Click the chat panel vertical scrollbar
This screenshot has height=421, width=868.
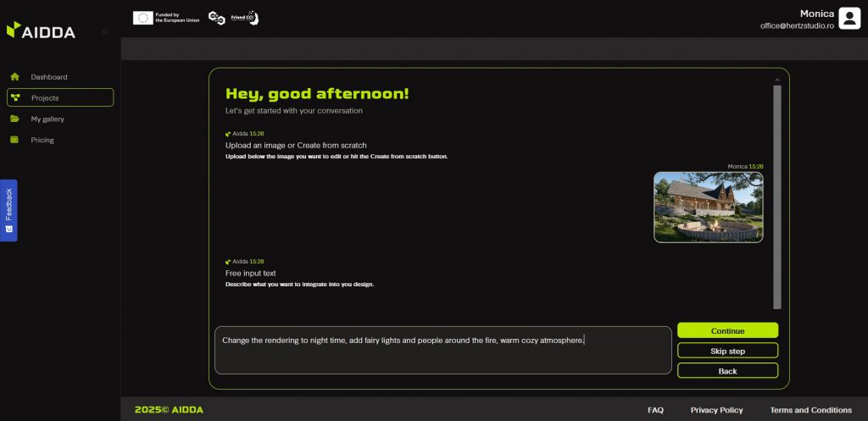(x=777, y=195)
